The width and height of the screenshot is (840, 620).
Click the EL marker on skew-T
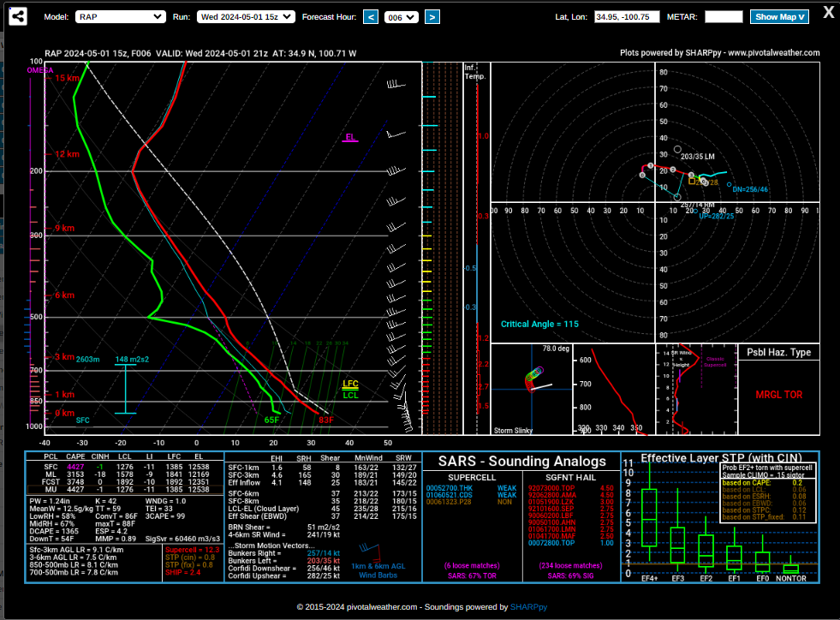350,138
